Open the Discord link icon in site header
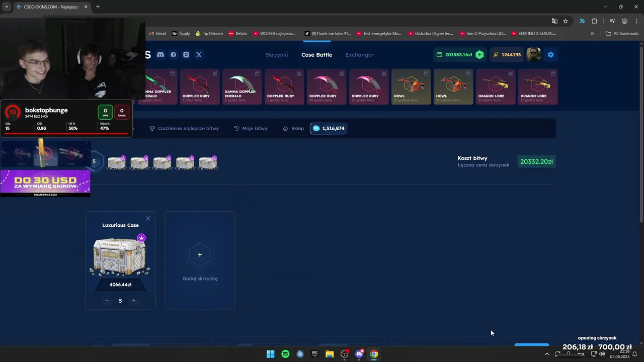 (x=160, y=55)
